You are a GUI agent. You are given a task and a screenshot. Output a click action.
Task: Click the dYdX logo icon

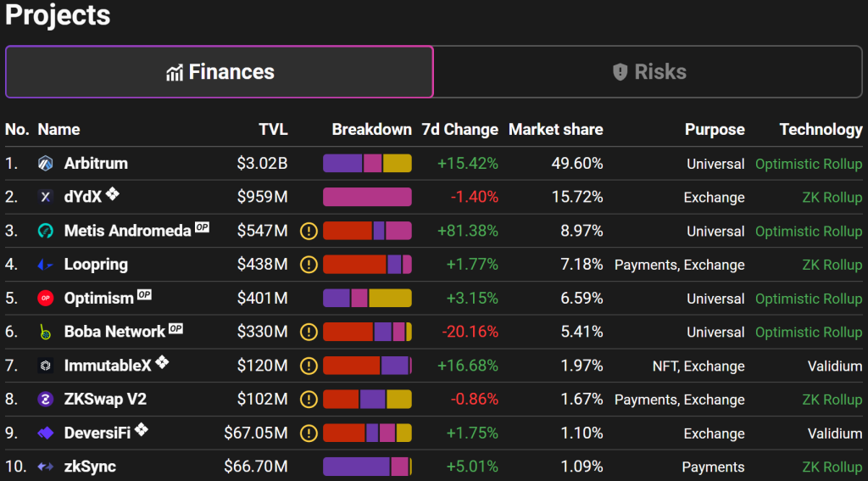(46, 198)
